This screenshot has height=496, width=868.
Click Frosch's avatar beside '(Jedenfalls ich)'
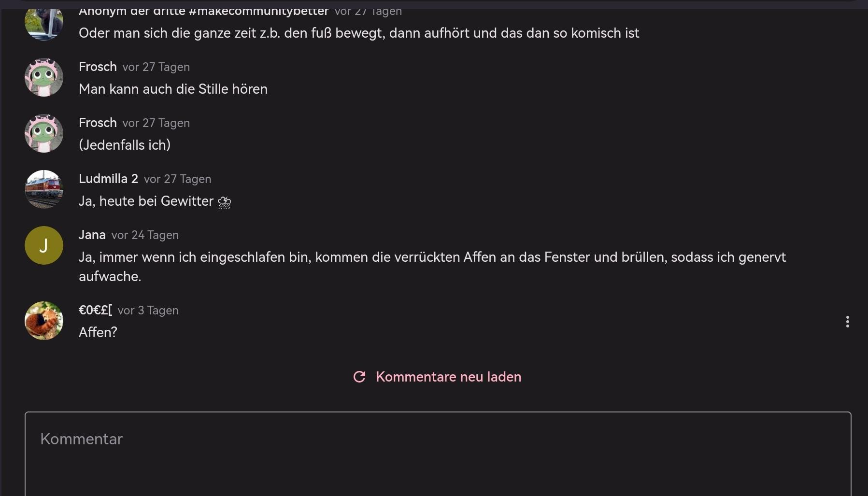(x=44, y=133)
